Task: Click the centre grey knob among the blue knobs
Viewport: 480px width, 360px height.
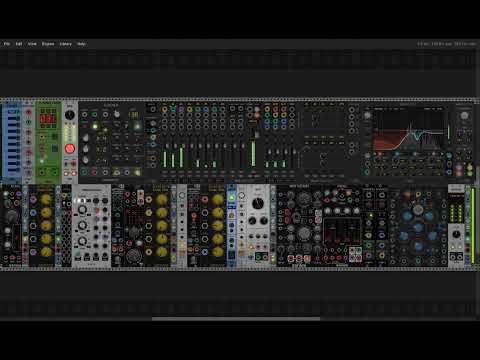Action: coord(418,210)
